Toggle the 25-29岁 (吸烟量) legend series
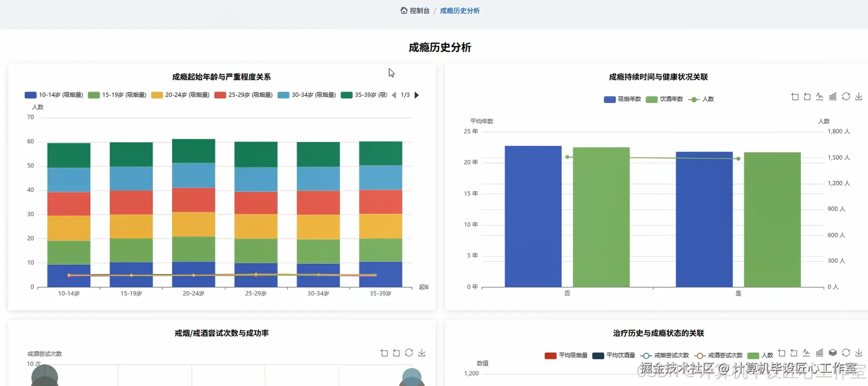The image size is (868, 386). pyautogui.click(x=243, y=95)
